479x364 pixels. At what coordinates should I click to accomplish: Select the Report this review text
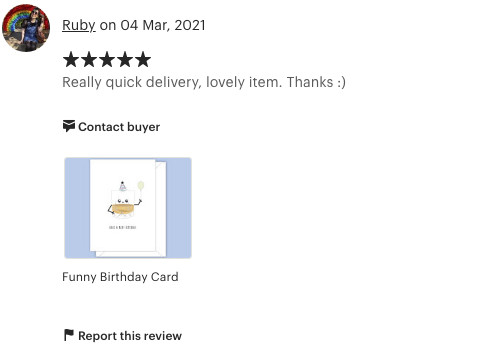tap(130, 336)
